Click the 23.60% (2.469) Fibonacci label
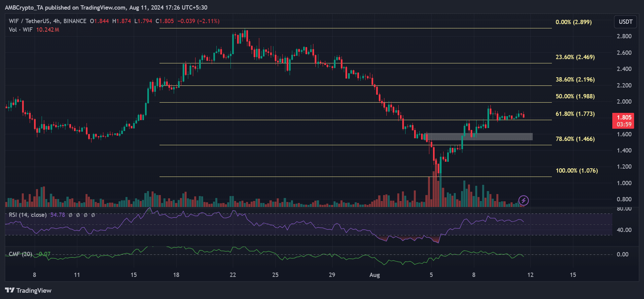The width and height of the screenshot is (644, 299). (575, 57)
